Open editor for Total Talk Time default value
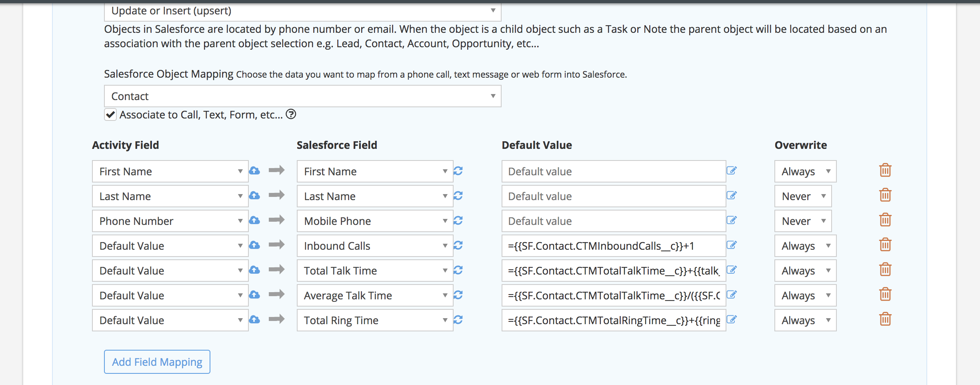 (732, 270)
